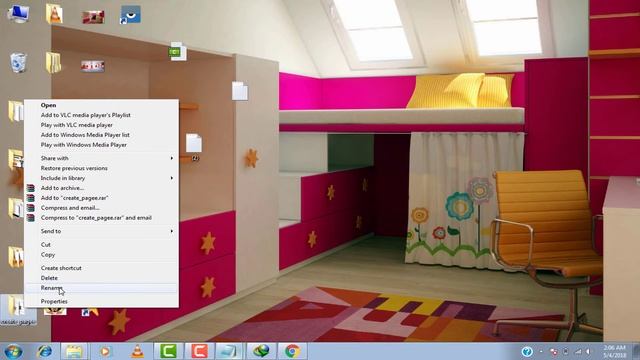The image size is (640, 360).
Task: Click the network signal tray icon
Action: coord(578,351)
